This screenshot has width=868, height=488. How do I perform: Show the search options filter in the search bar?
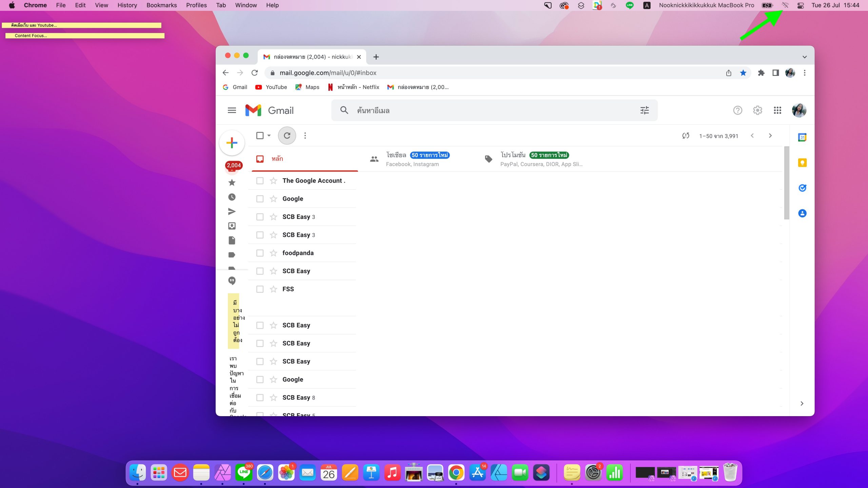[645, 110]
